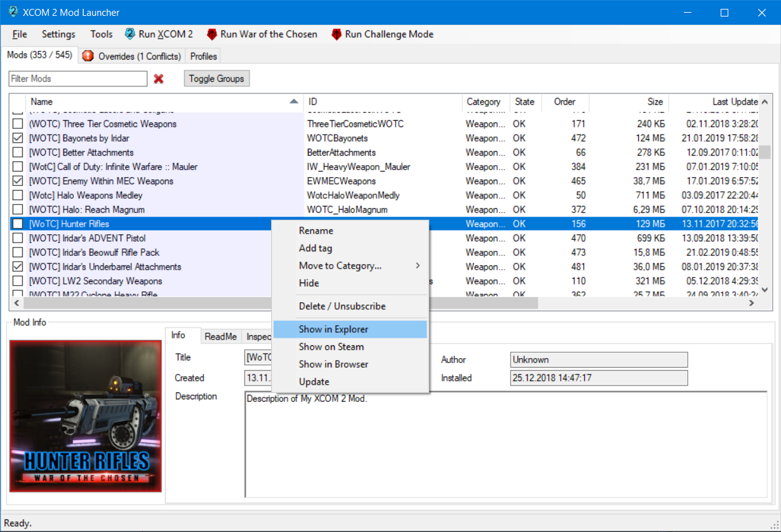Sort by the Last Update column header
Screen dimensions: 781x532
coord(714,102)
